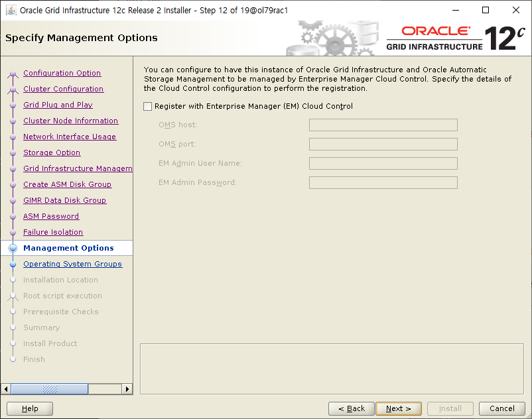The height and width of the screenshot is (419, 532).
Task: Enable Register with Enterprise Manager Cloud Control checkbox
Action: tap(147, 107)
